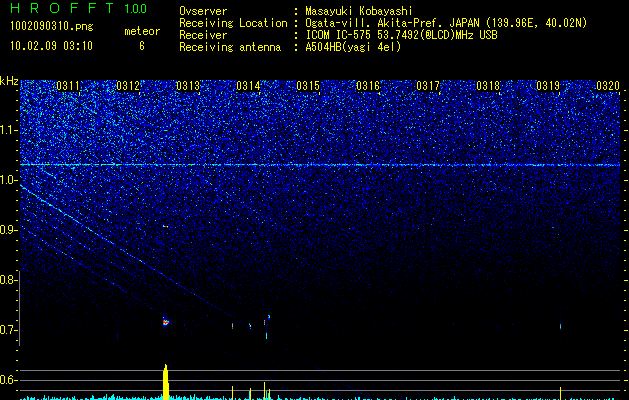Viewport: 629px width, 400px height.
Task: Click the 0320 time marker
Action: (x=608, y=86)
